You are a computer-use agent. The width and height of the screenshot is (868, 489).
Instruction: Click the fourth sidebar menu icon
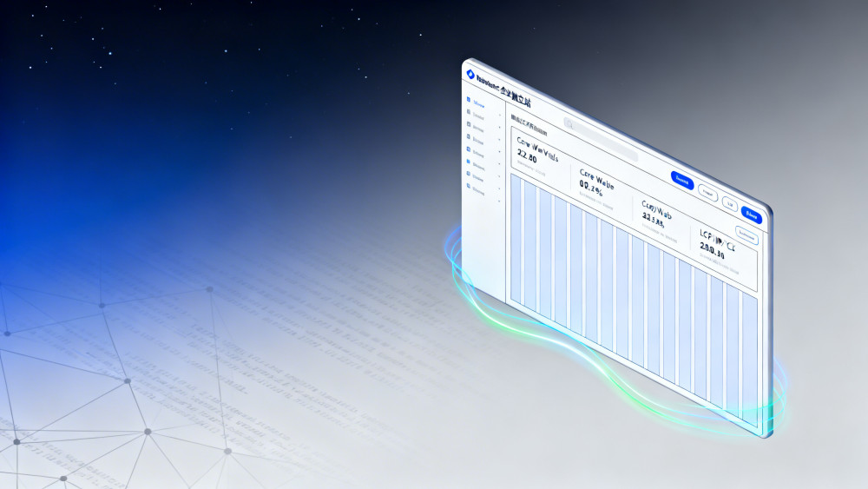(x=470, y=138)
